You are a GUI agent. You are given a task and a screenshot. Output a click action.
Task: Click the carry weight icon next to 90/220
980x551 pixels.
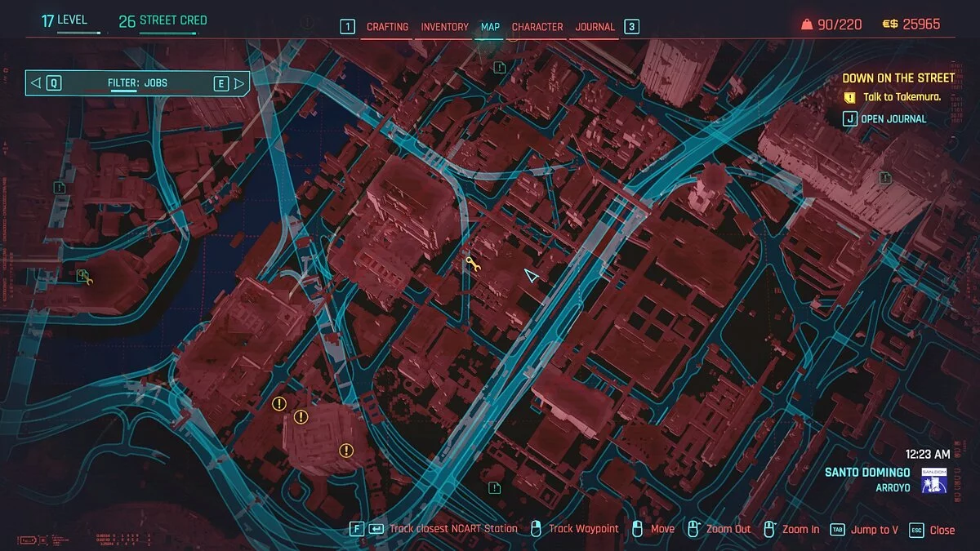807,24
